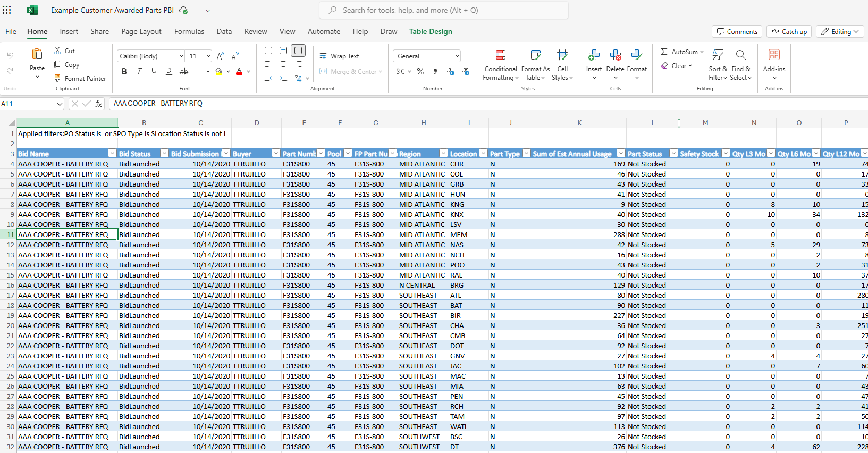The height and width of the screenshot is (453, 868).
Task: Open the File menu
Action: point(11,31)
